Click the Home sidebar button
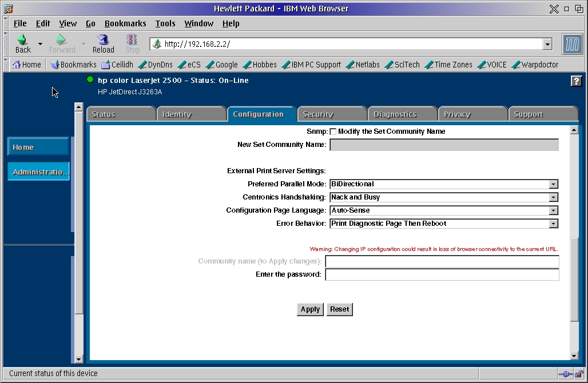588x383 pixels. pyautogui.click(x=38, y=147)
